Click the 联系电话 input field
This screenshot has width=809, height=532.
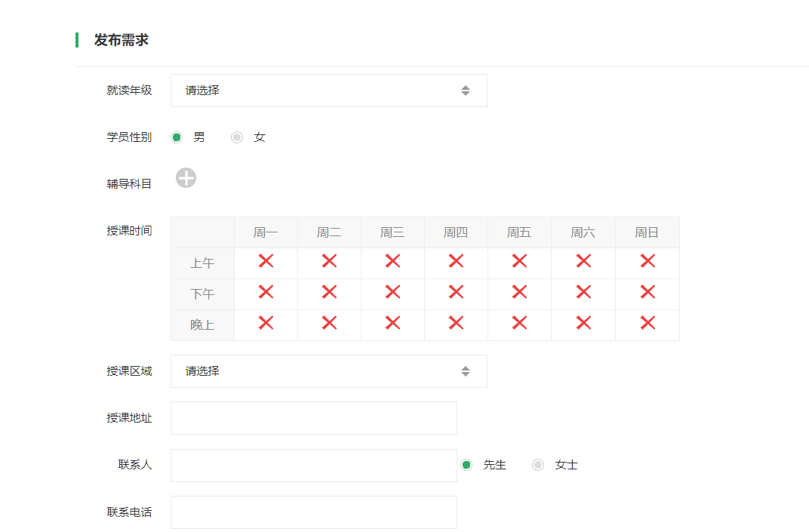click(x=313, y=512)
